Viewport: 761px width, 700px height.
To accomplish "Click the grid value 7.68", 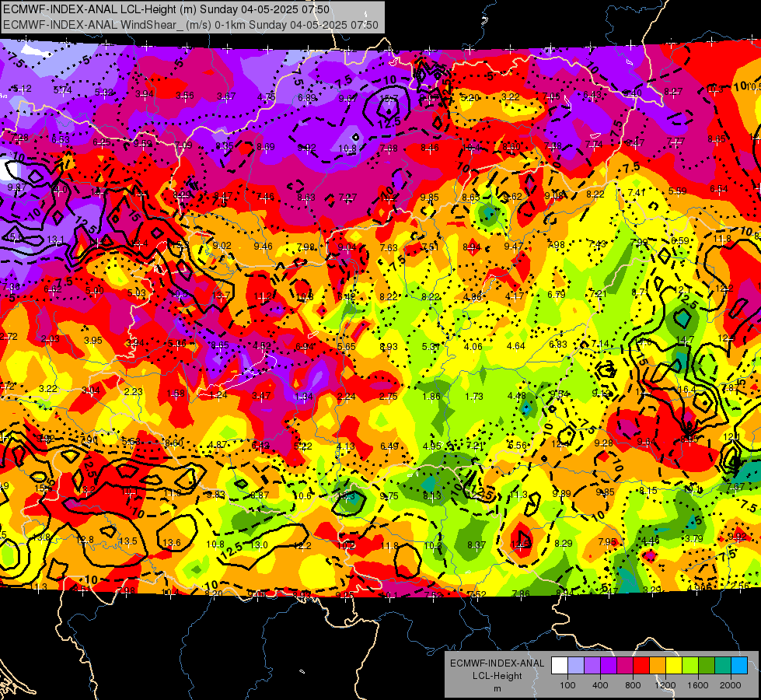I will click(x=389, y=148).
